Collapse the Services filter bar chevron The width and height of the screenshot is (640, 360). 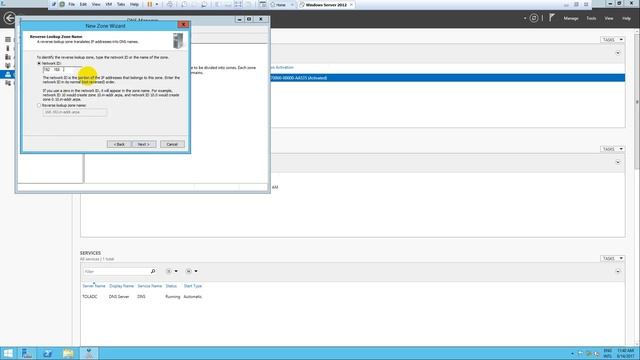coord(618,271)
